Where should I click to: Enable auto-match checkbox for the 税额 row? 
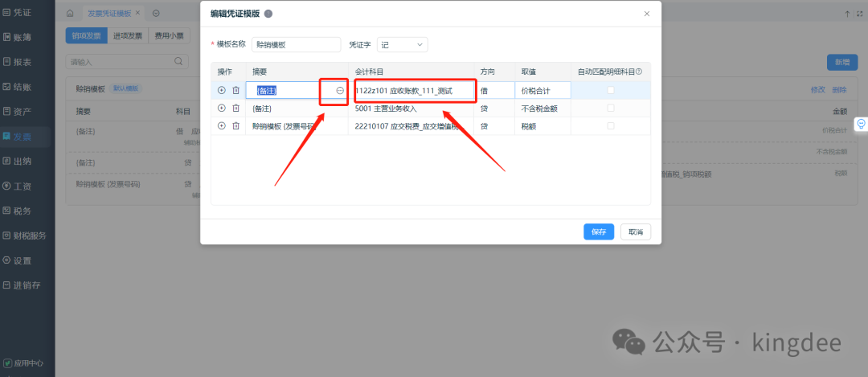[611, 126]
